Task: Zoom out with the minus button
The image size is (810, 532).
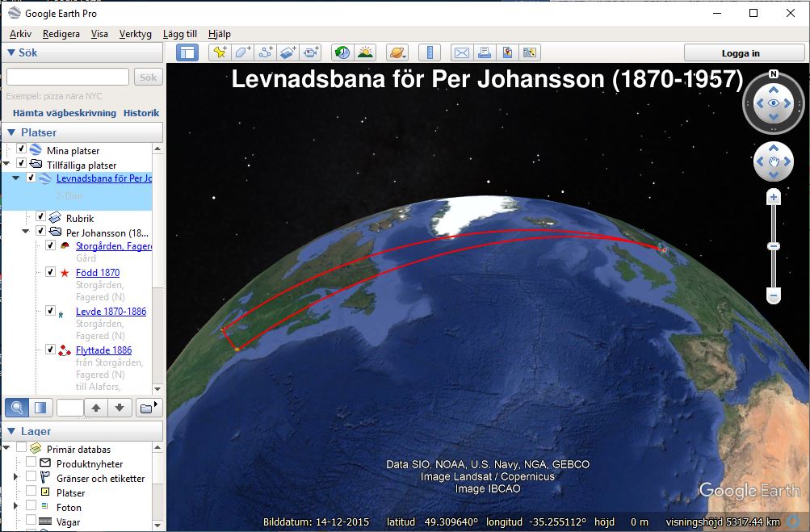Action: [x=774, y=296]
